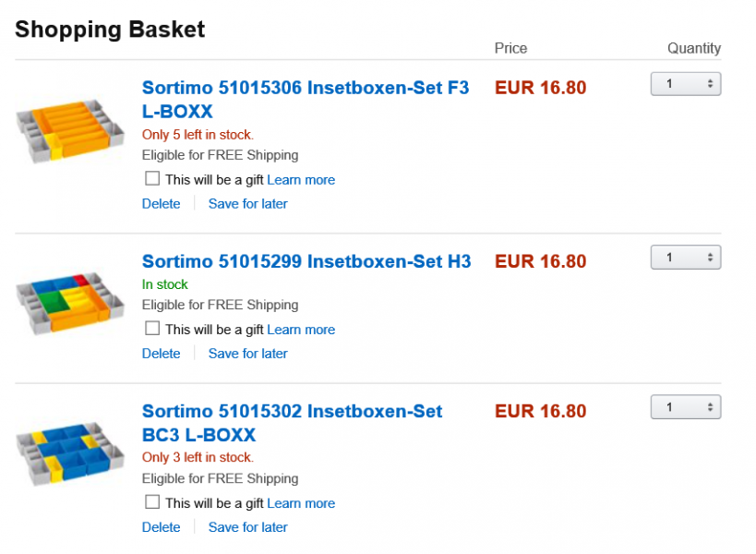This screenshot has height=554, width=756.
Task: Open Sortimo 51015302 Insetboxen-Set BC3 product title
Action: pyautogui.click(x=292, y=412)
